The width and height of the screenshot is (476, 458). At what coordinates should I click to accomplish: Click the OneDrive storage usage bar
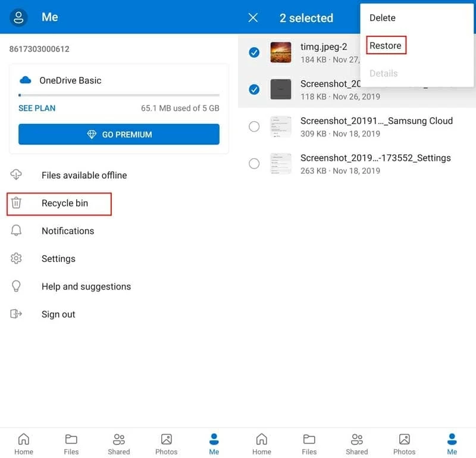[x=119, y=95]
